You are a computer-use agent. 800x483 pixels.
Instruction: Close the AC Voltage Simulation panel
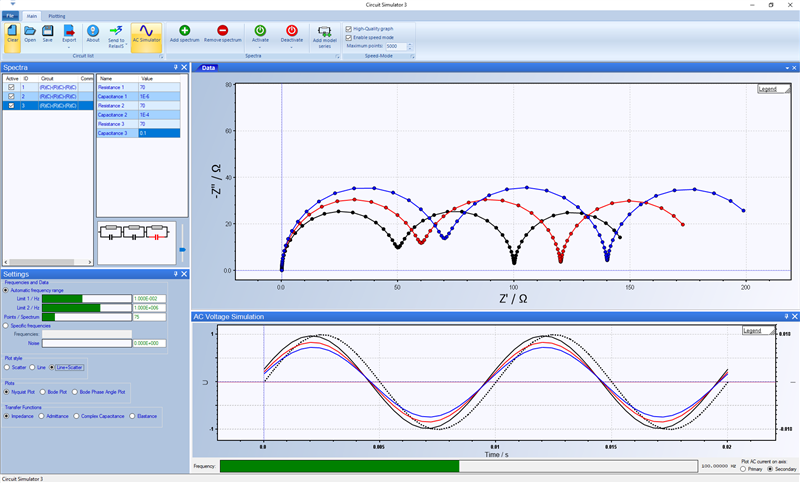(794, 317)
